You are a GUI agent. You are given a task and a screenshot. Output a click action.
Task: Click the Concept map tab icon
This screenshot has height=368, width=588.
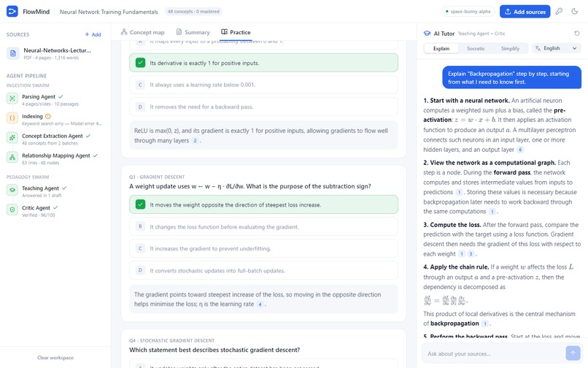(x=124, y=32)
